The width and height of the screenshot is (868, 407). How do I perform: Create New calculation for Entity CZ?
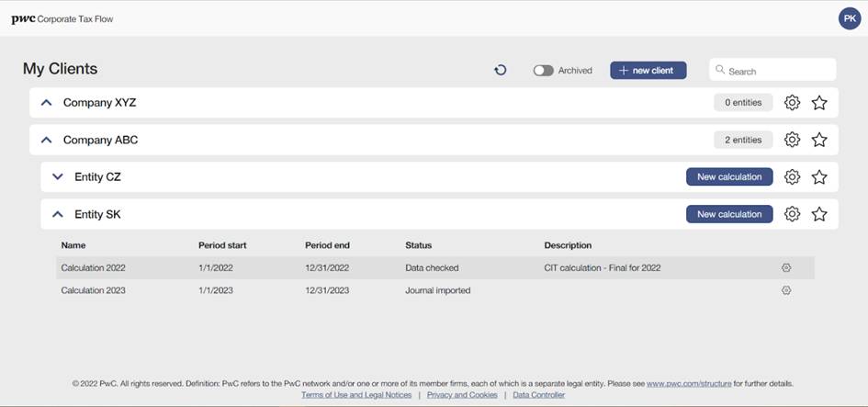click(x=729, y=177)
